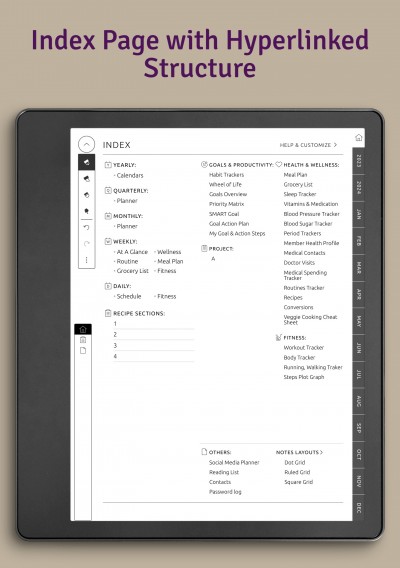400x568 pixels.
Task: Open the Help & Customize link
Action: [308, 145]
